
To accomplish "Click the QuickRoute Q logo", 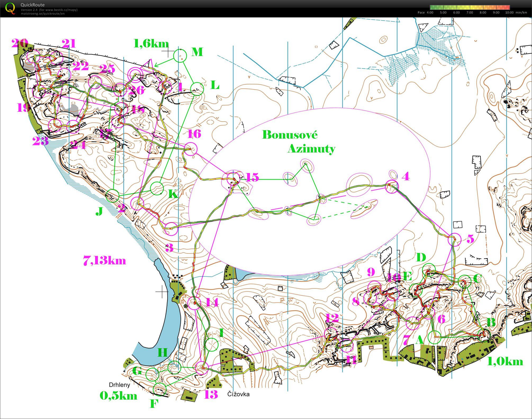I will click(10, 8).
